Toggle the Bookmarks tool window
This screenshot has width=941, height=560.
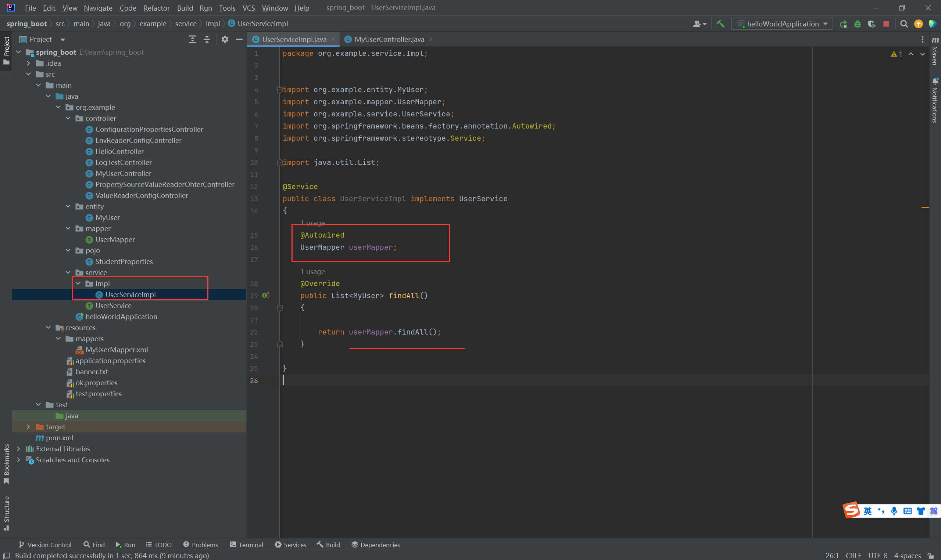tap(6, 464)
